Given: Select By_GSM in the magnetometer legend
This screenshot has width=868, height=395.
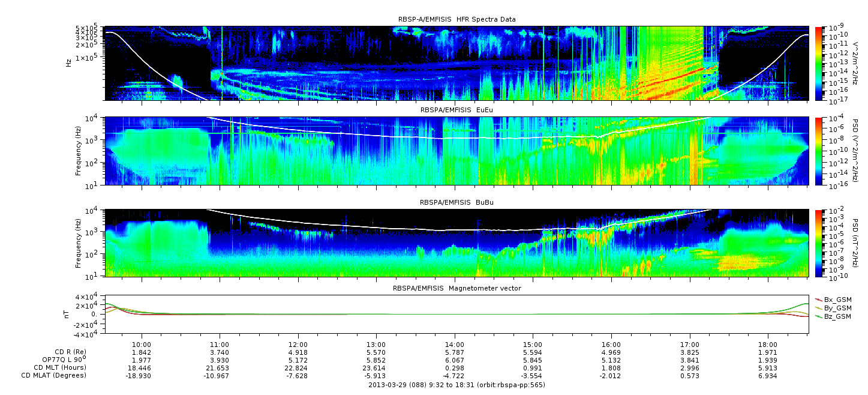Looking at the screenshot, I should tap(837, 308).
